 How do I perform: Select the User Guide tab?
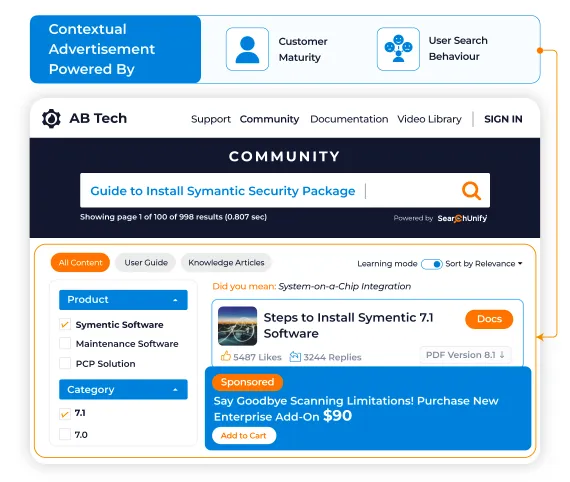pos(146,262)
